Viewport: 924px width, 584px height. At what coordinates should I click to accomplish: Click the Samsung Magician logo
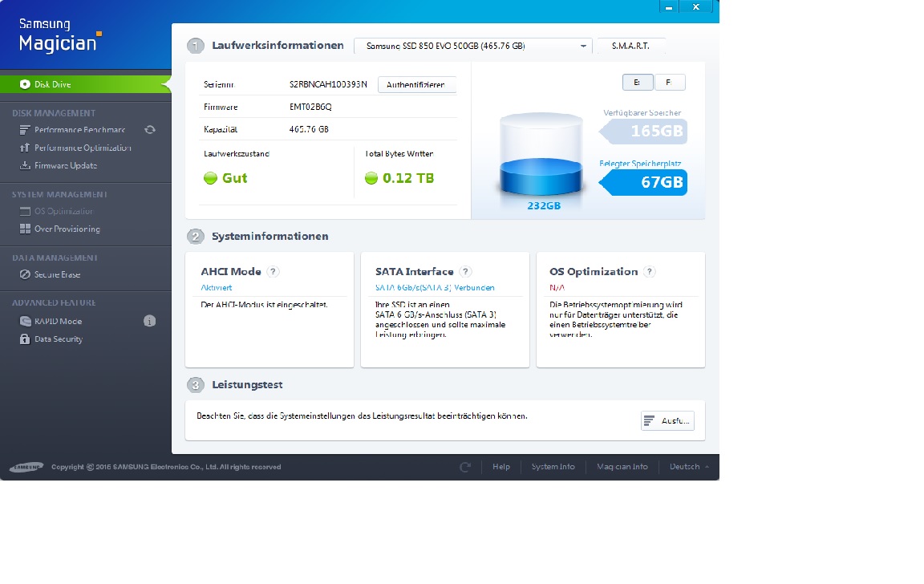[59, 36]
